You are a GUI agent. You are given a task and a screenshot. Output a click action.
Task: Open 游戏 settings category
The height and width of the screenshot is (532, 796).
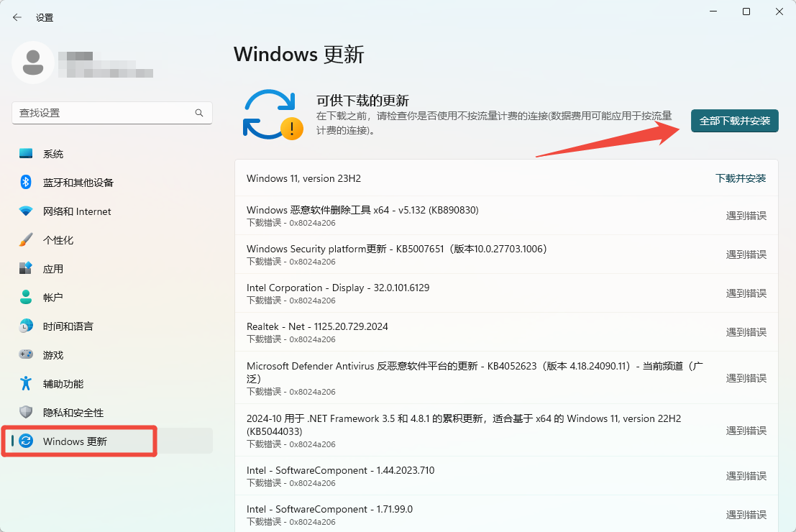111,355
